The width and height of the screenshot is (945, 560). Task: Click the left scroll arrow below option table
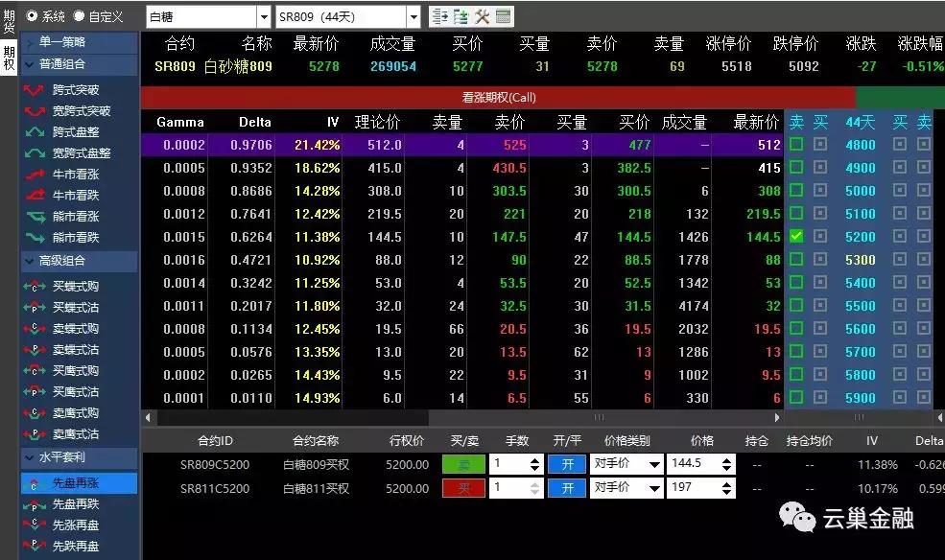(149, 417)
